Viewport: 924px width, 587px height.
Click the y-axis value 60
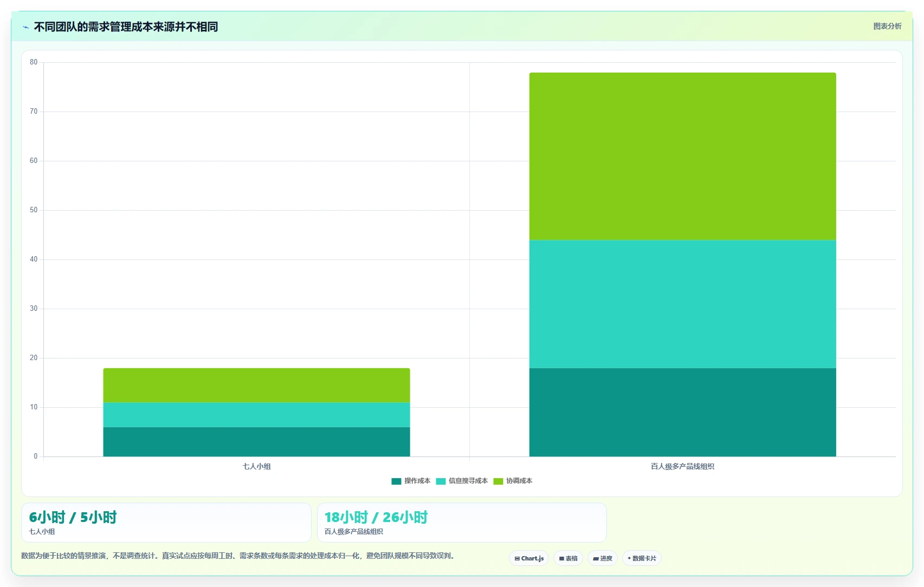click(x=34, y=161)
